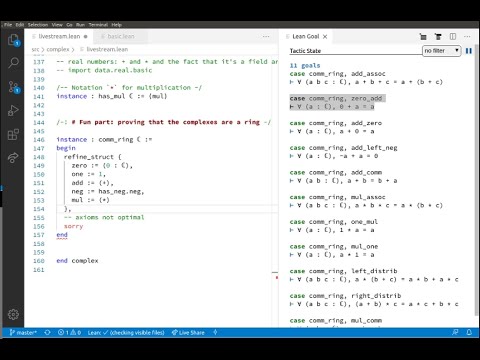Viewport: 480px width, 360px height.
Task: Click the feedback icon in status bar
Action: click(x=455, y=332)
